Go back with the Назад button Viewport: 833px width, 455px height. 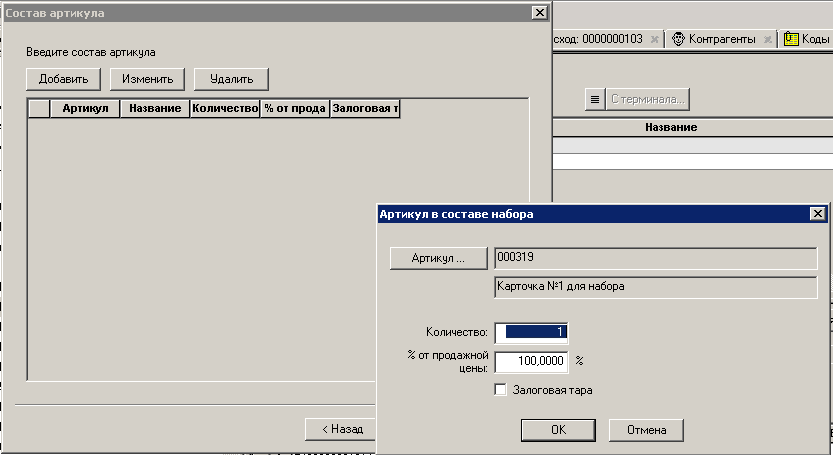click(342, 429)
